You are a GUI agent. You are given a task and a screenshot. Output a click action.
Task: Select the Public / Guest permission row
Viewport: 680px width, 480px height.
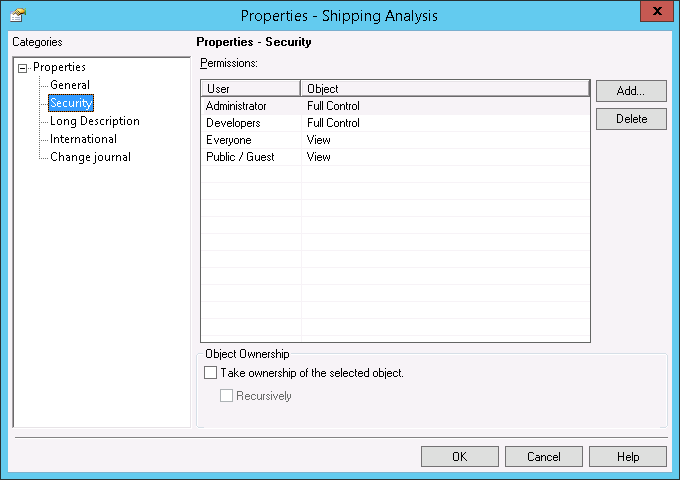coord(395,157)
